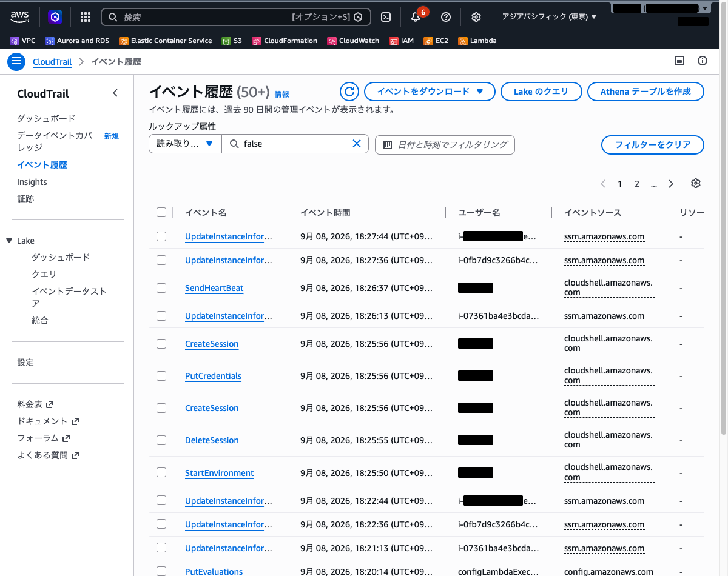Clear the false filter value

click(x=357, y=144)
